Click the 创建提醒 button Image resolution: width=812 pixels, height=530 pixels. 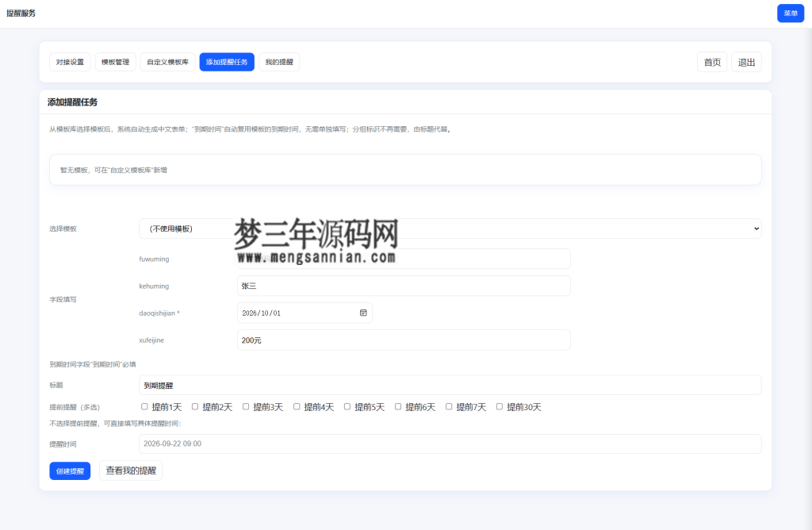[x=69, y=470]
